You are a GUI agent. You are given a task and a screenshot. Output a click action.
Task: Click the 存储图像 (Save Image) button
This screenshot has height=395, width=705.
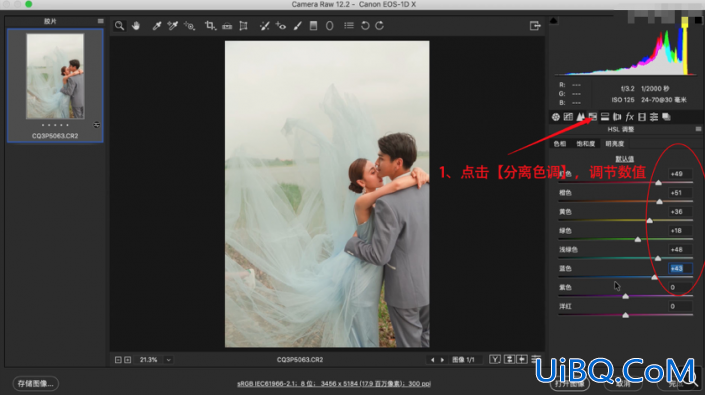coord(36,383)
